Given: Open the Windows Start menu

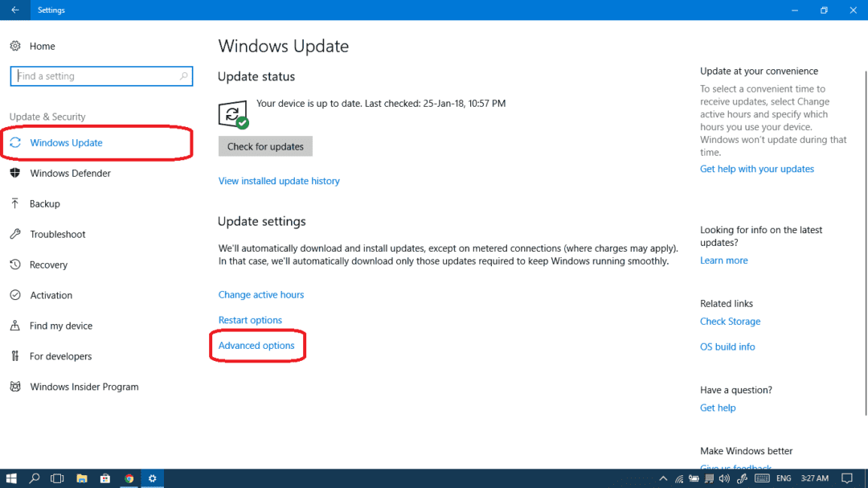Looking at the screenshot, I should click(11, 478).
